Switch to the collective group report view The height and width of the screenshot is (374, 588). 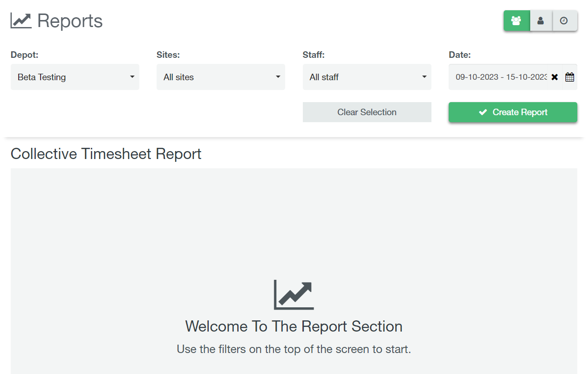coord(516,21)
